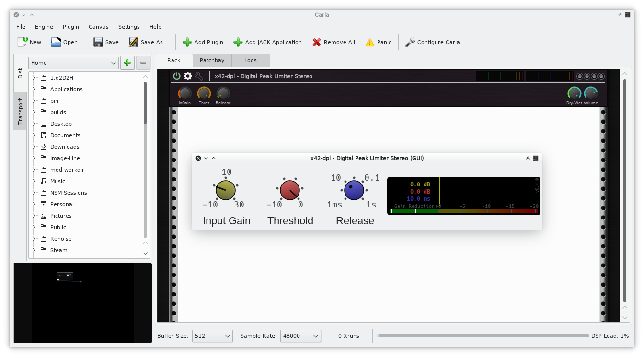Click the Save floppy disk icon

(x=98, y=42)
